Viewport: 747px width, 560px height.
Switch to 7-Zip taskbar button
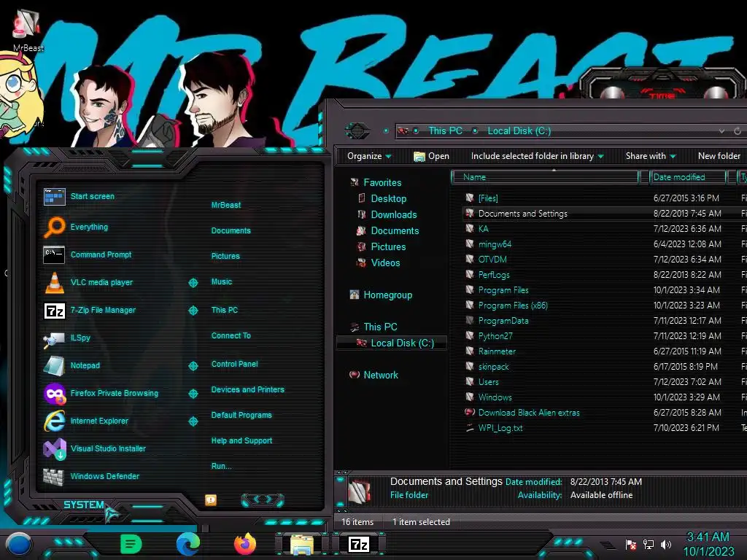359,544
